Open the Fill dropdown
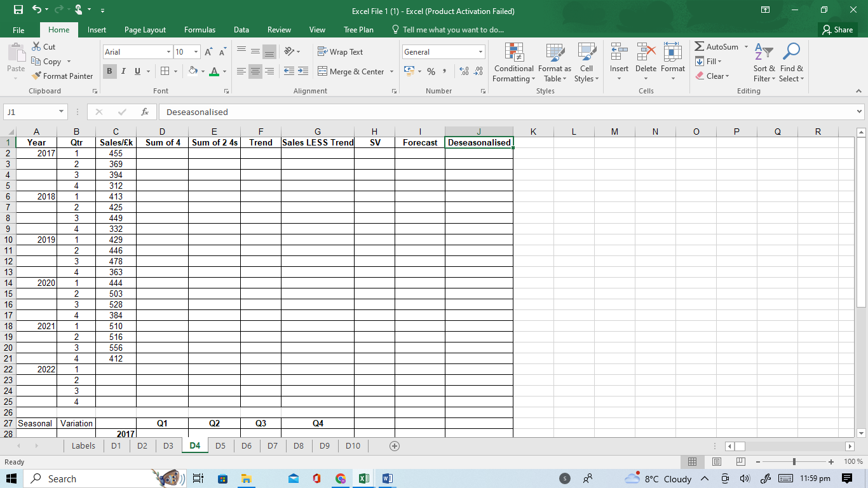Screen dimensions: 868x488 point(709,62)
